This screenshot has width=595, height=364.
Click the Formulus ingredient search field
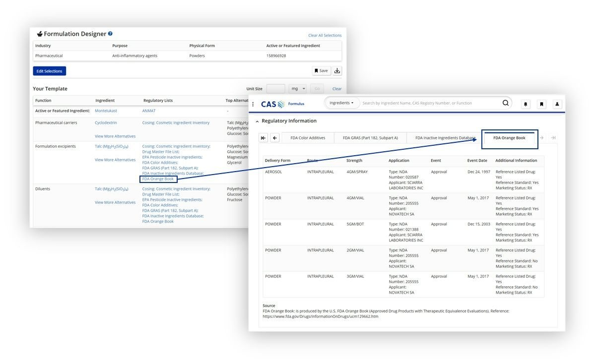tap(430, 103)
